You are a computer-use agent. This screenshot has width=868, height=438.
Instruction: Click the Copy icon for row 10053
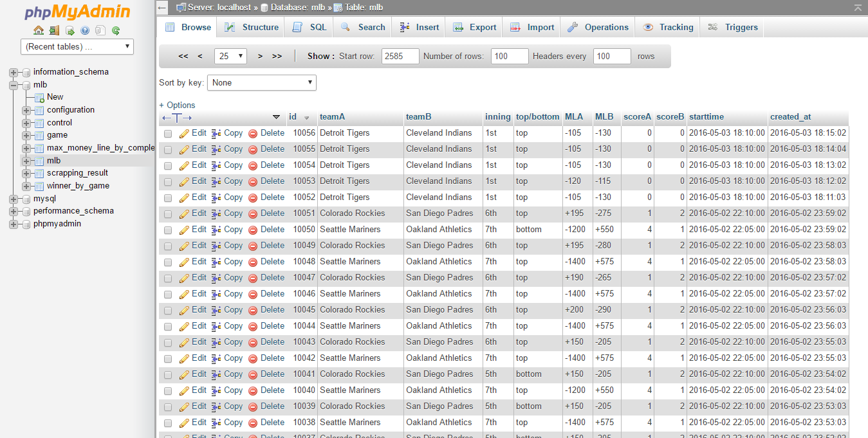point(216,181)
